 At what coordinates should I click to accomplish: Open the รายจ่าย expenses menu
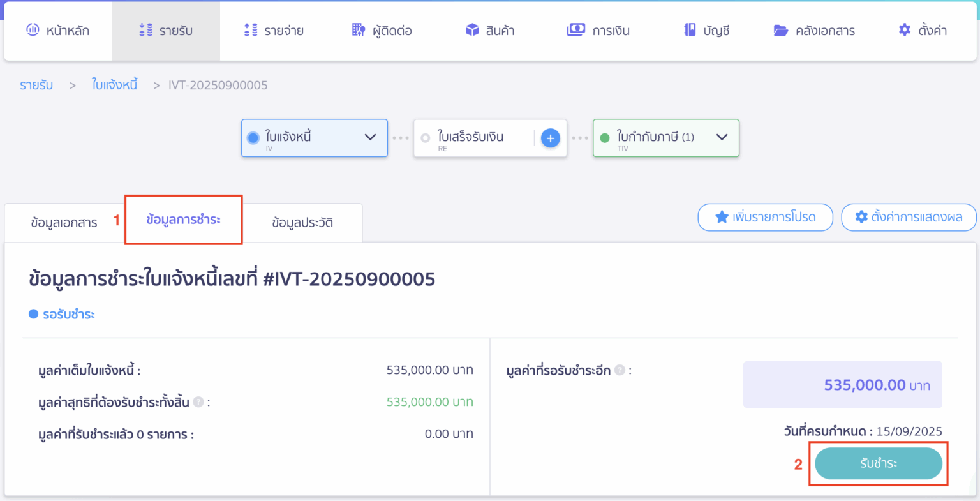click(x=274, y=31)
